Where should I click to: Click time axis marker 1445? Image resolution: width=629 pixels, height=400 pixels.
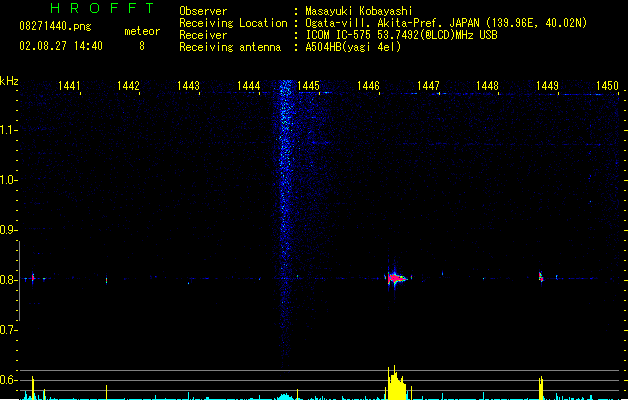click(308, 86)
